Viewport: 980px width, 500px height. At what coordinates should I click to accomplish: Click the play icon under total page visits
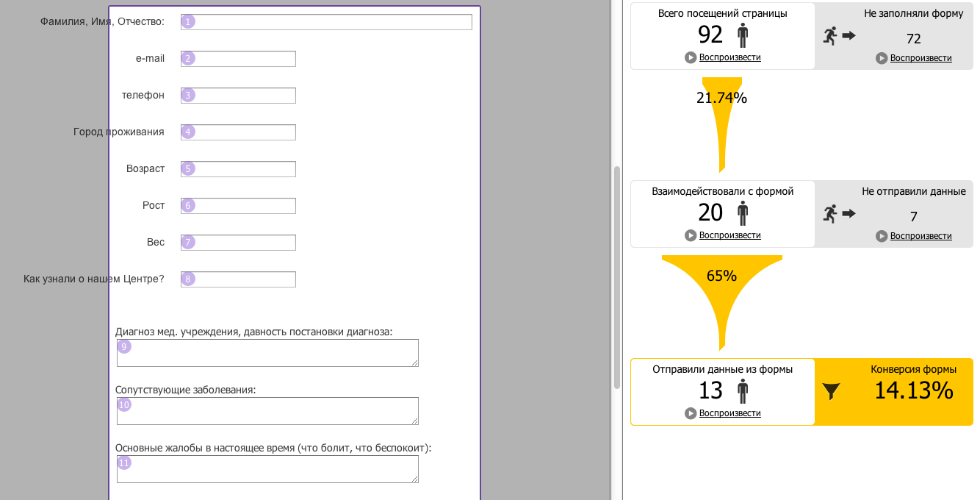pyautogui.click(x=691, y=57)
